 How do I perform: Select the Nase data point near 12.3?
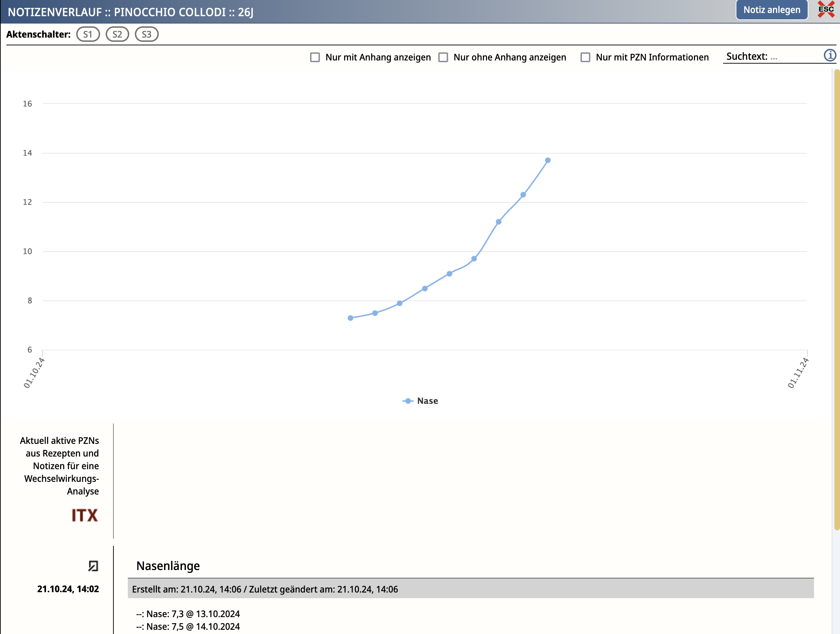(523, 195)
